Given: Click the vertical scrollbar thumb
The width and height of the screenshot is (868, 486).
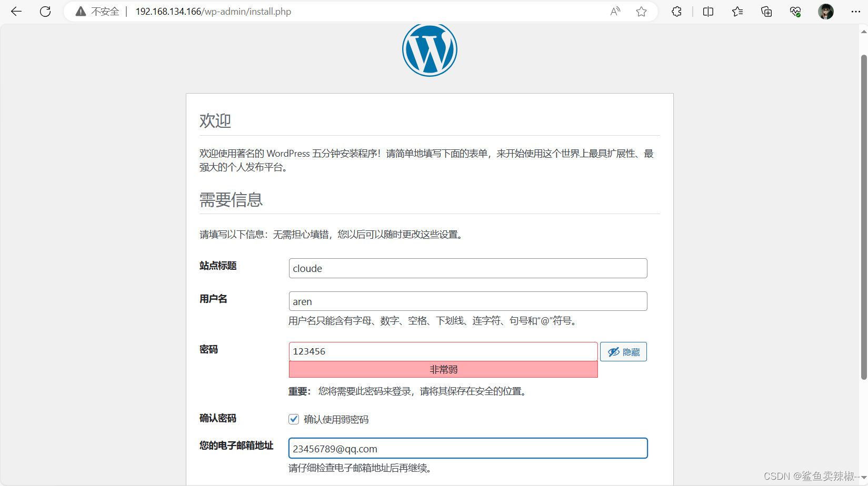Looking at the screenshot, I should tap(864, 217).
